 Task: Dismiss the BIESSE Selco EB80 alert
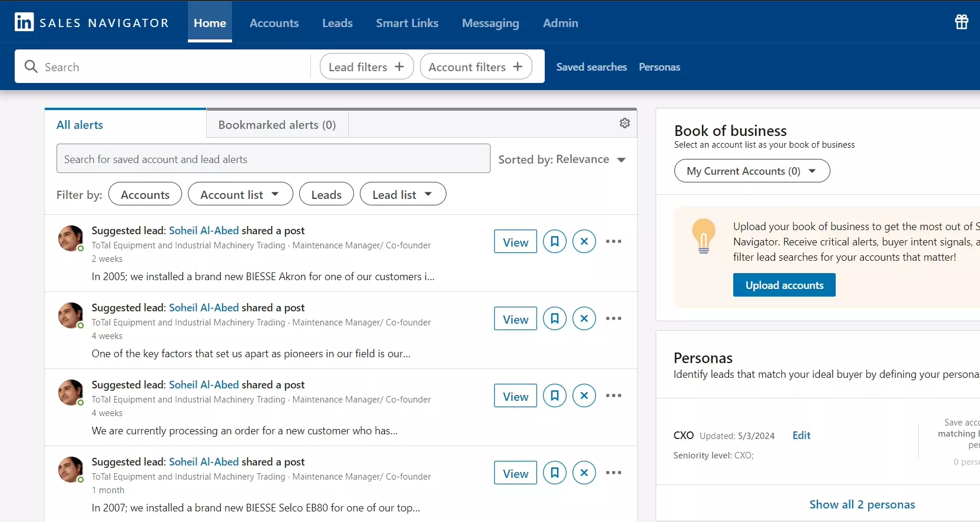[x=584, y=473]
